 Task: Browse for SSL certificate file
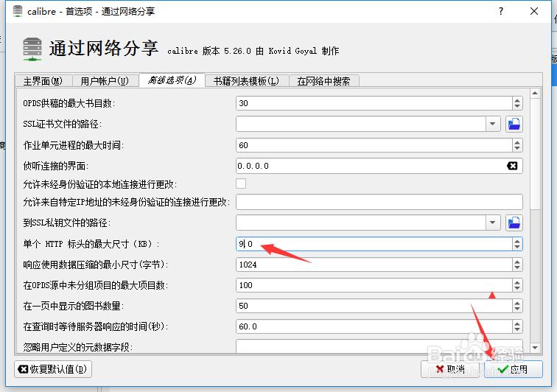pyautogui.click(x=514, y=124)
